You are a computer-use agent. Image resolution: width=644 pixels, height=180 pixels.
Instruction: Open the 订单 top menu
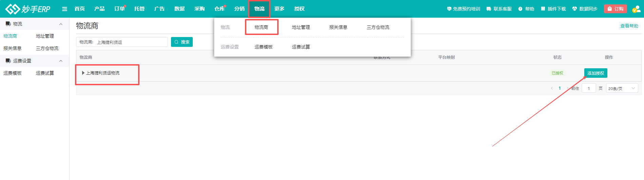pyautogui.click(x=119, y=9)
